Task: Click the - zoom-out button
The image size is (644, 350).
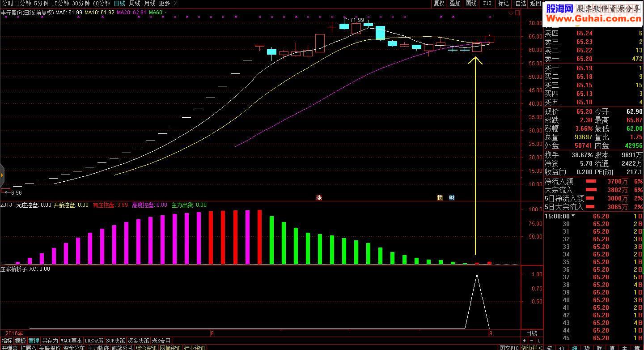Action: tap(532, 341)
